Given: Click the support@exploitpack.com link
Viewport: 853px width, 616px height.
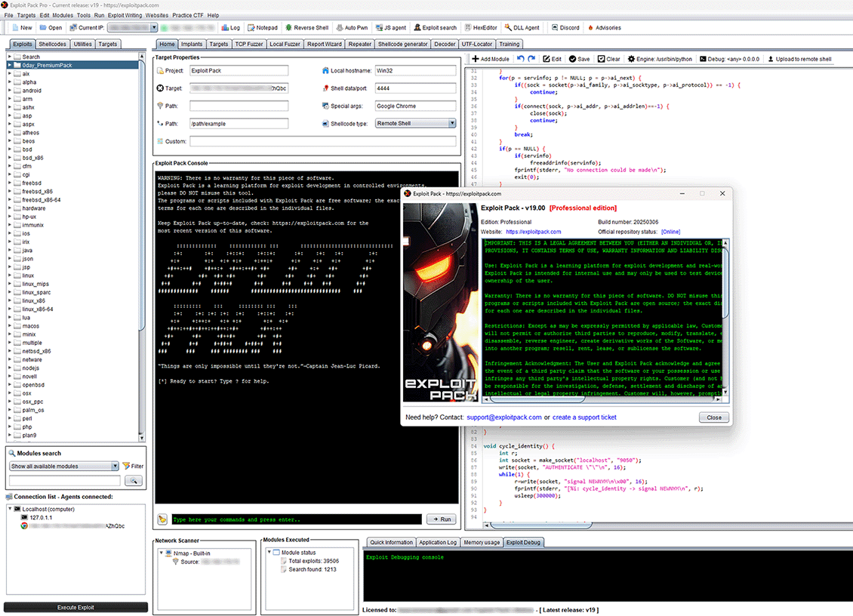Looking at the screenshot, I should pyautogui.click(x=503, y=417).
